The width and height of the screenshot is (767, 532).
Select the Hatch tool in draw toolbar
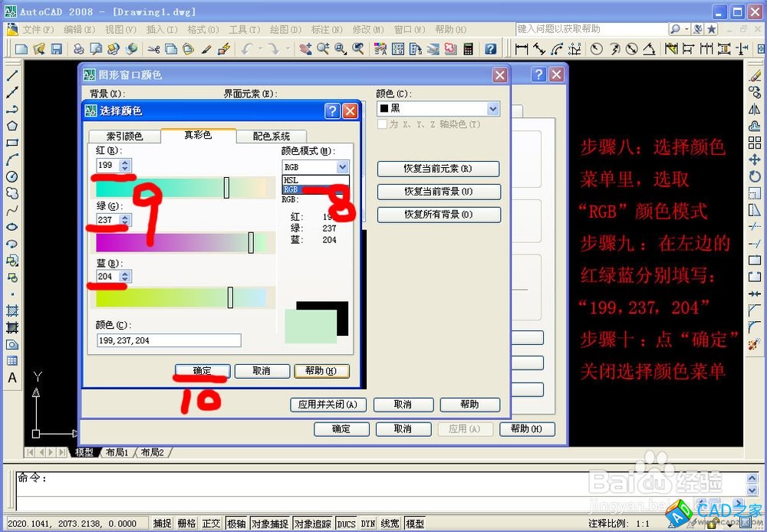pyautogui.click(x=12, y=311)
